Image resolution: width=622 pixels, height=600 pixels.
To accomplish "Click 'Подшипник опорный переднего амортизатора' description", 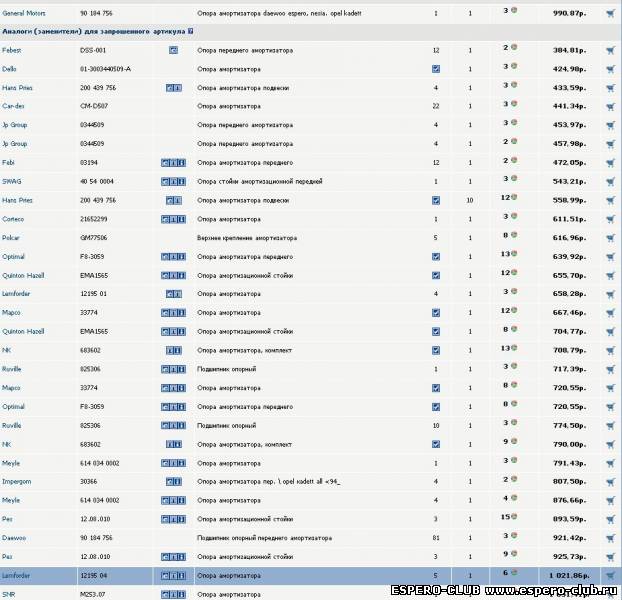I will [x=264, y=538].
